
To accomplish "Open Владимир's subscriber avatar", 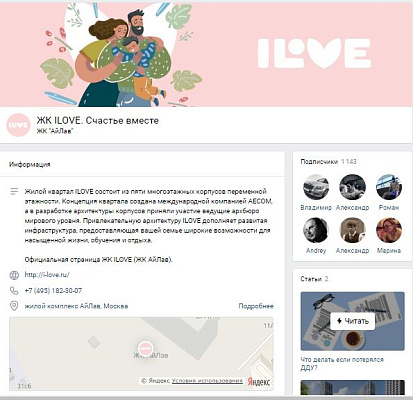I will tap(316, 187).
